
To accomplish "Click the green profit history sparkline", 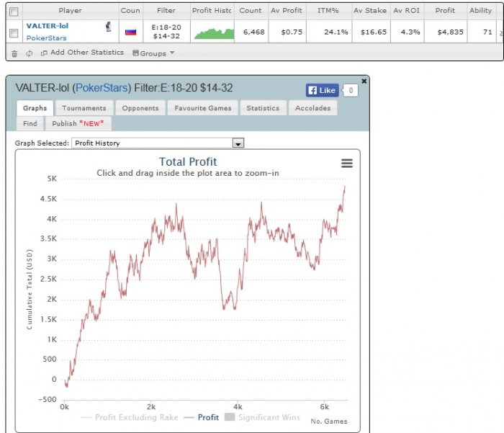I will coord(214,33).
